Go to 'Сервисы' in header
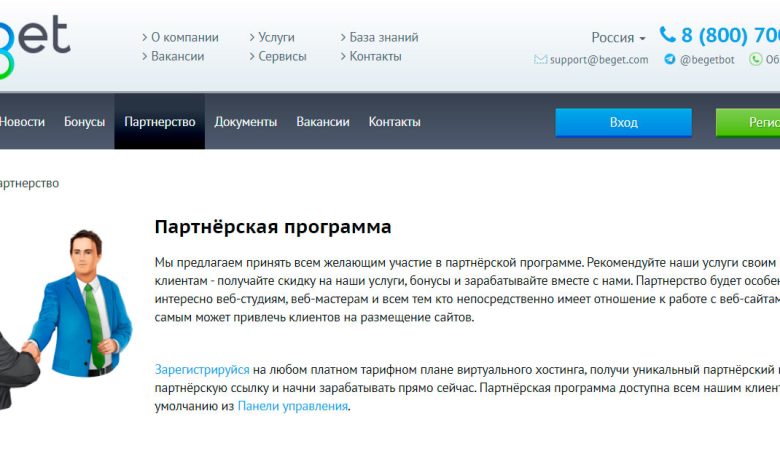Image resolution: width=780 pixels, height=470 pixels. [282, 57]
